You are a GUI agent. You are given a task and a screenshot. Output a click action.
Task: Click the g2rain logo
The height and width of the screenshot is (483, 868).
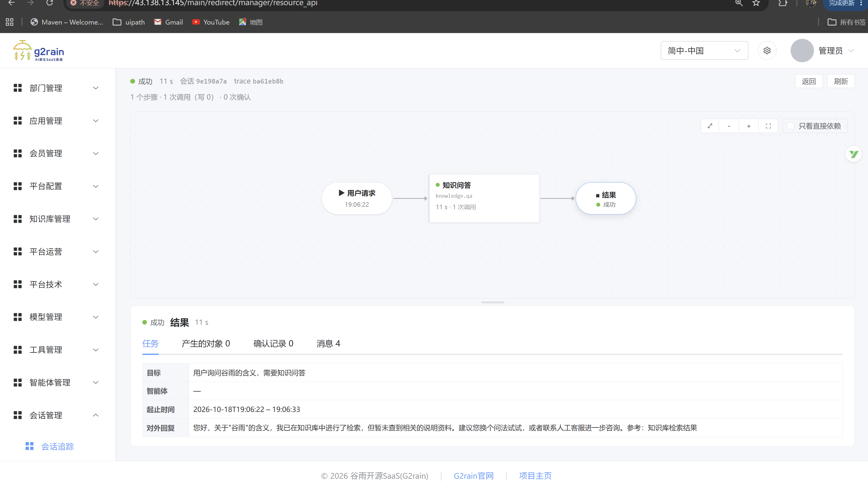[39, 51]
